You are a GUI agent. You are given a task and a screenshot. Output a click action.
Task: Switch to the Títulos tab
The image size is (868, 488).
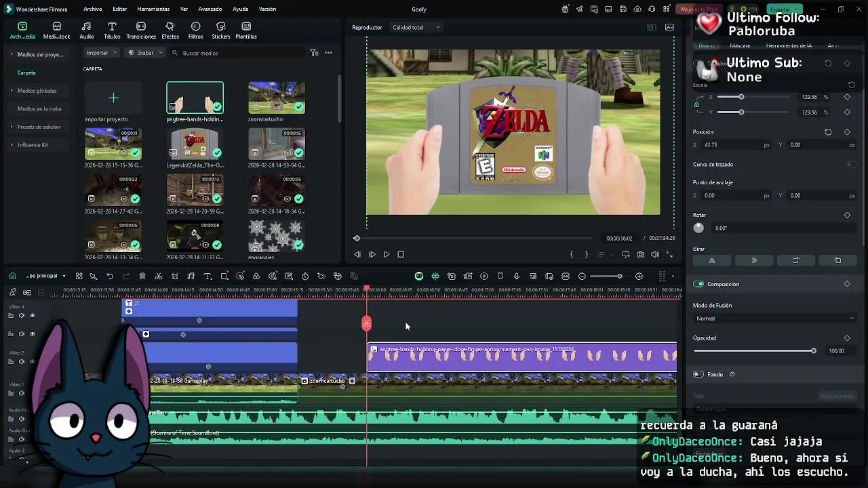[x=112, y=30]
